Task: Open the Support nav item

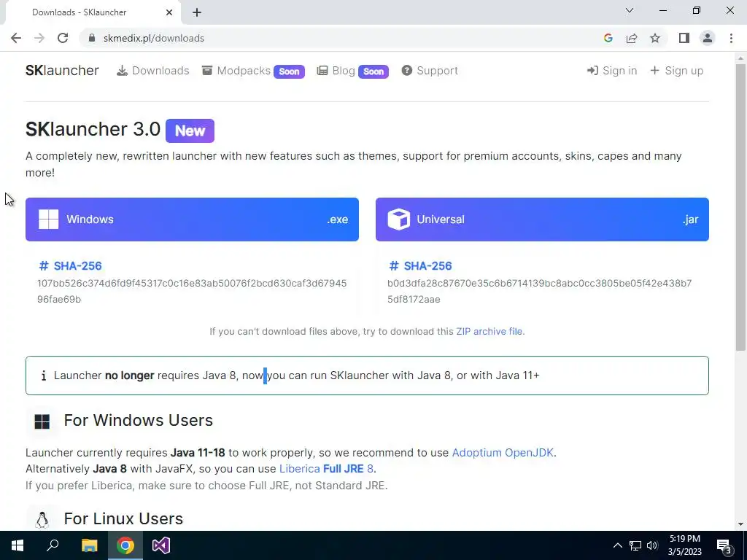Action: pyautogui.click(x=430, y=71)
